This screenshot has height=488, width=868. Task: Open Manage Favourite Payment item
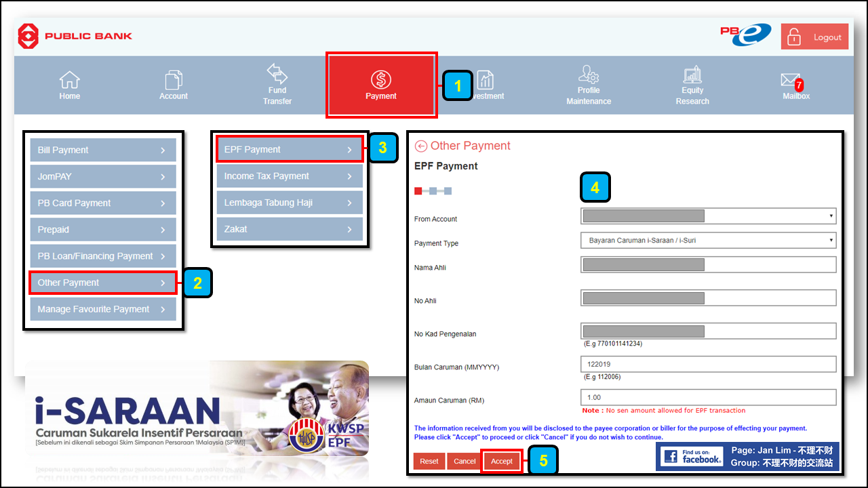pyautogui.click(x=102, y=309)
